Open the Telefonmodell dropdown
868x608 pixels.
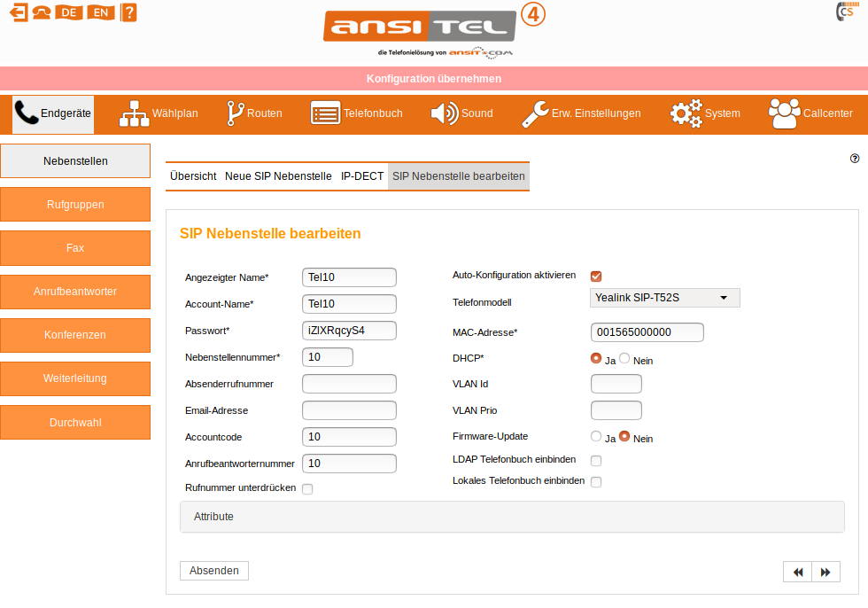click(x=664, y=298)
